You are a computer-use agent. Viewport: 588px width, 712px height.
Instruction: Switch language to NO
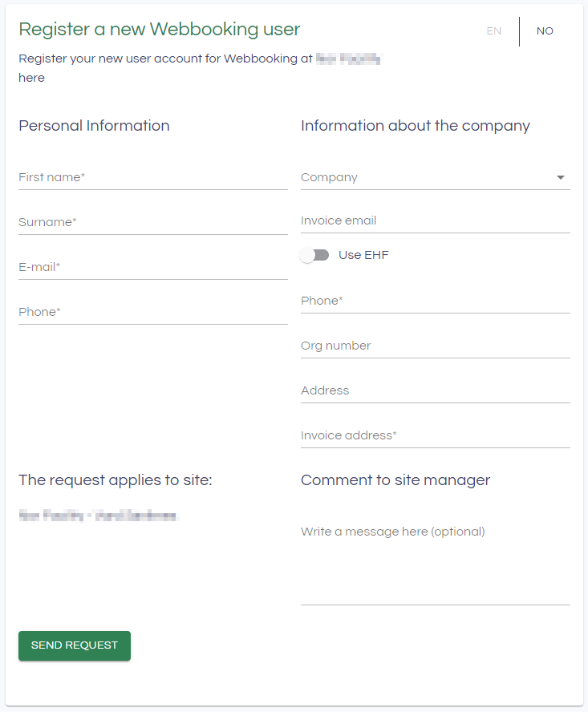pos(545,31)
